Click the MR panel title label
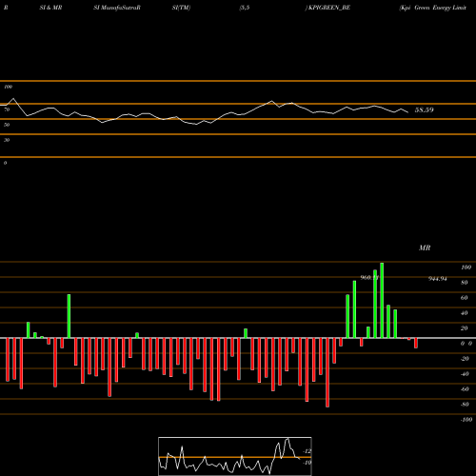Viewport: 476px width, 476px height. [425, 248]
